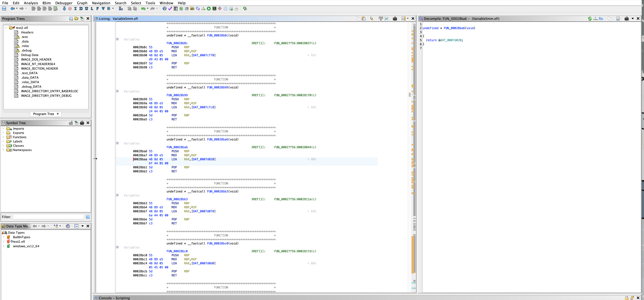
Task: Open the Analysis menu
Action: (31, 3)
